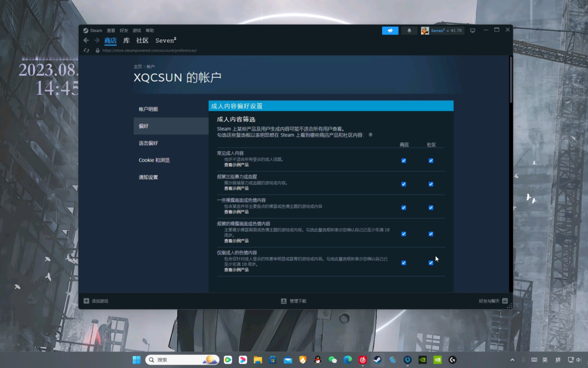
Task: Uncheck store checkbox for general mature content
Action: 404,160
